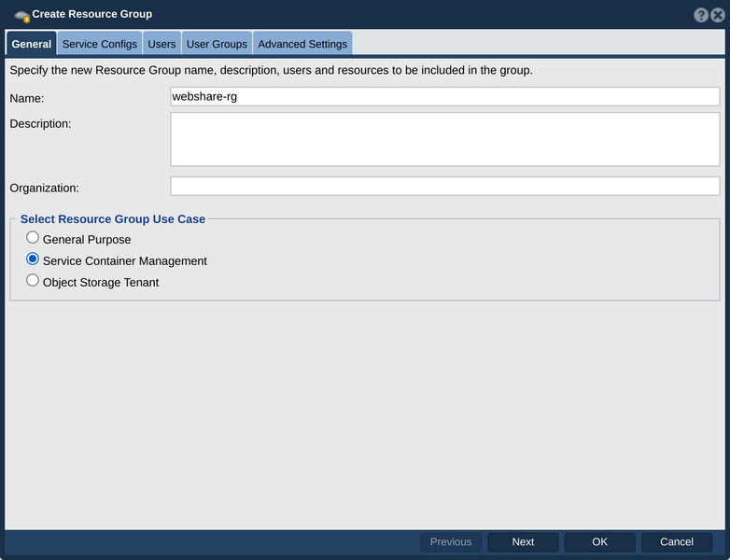730x560 pixels.
Task: Focus the Description text area
Action: coord(445,139)
